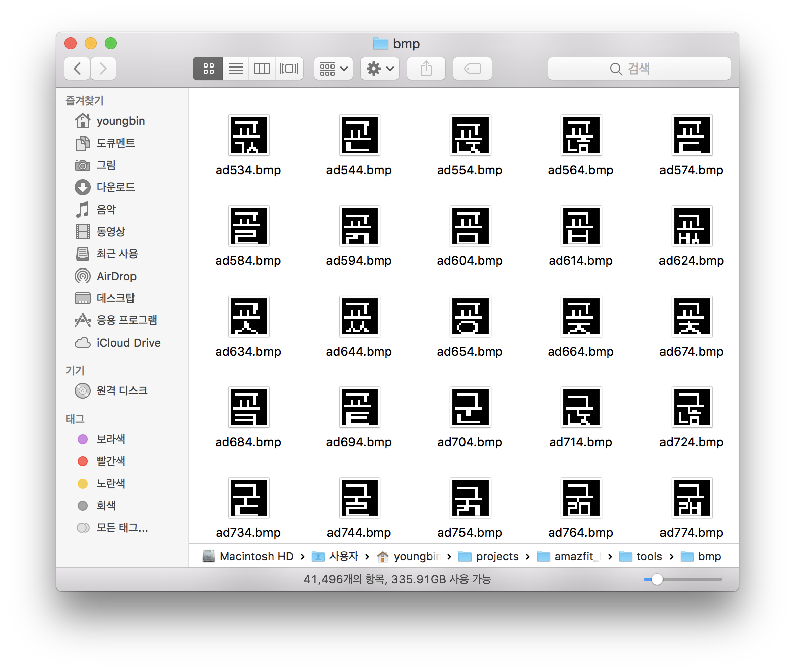Click in the search field
Image resolution: width=795 pixels, height=672 pixels.
tap(639, 69)
